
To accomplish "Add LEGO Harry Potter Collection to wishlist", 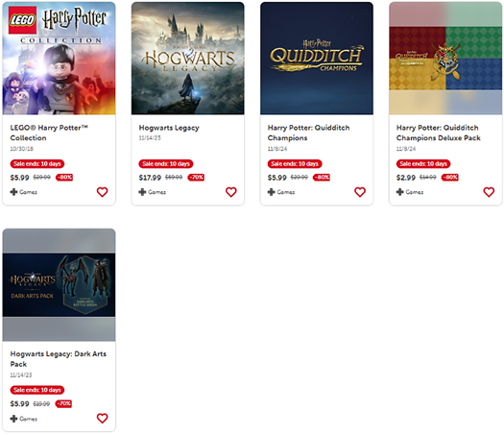I will [x=102, y=192].
